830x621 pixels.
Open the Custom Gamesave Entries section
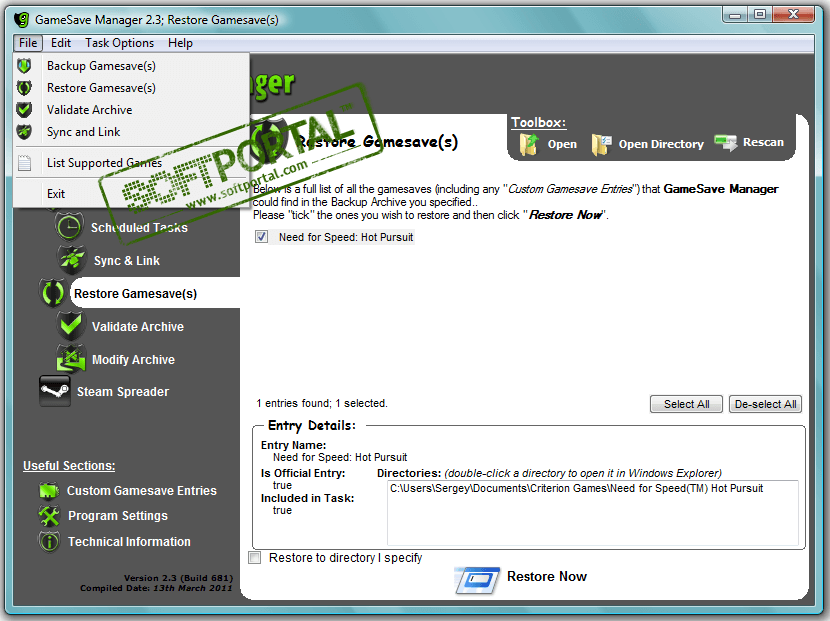[x=142, y=491]
